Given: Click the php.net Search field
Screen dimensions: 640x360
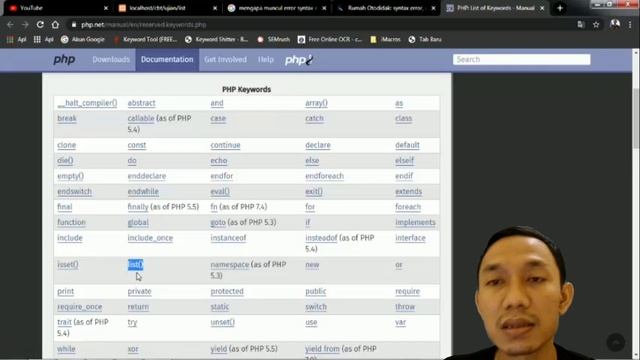Looking at the screenshot, I should click(x=521, y=60).
